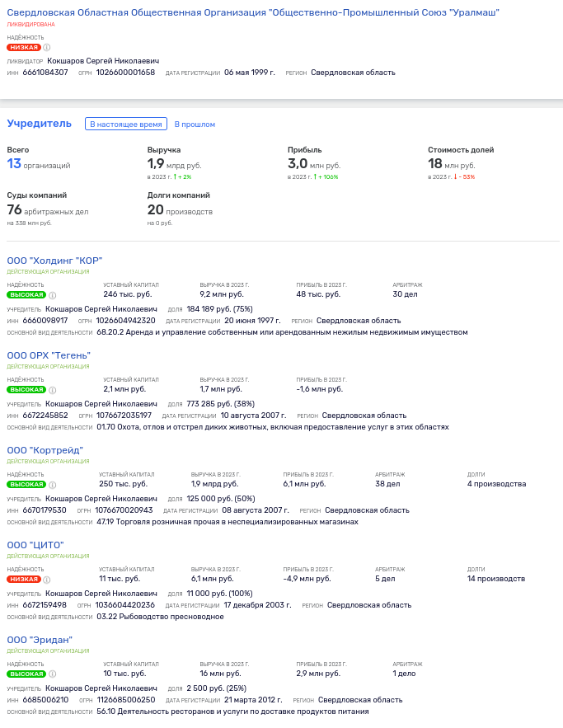Click ВЫСОКАЯ badge for Холдинг КОР
This screenshot has height=728, width=563.
pyautogui.click(x=26, y=295)
